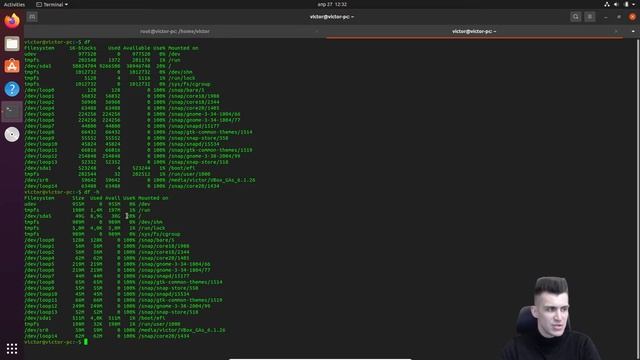Open the clock and calendar panel
Viewport: 640px width, 360px height.
332,4
